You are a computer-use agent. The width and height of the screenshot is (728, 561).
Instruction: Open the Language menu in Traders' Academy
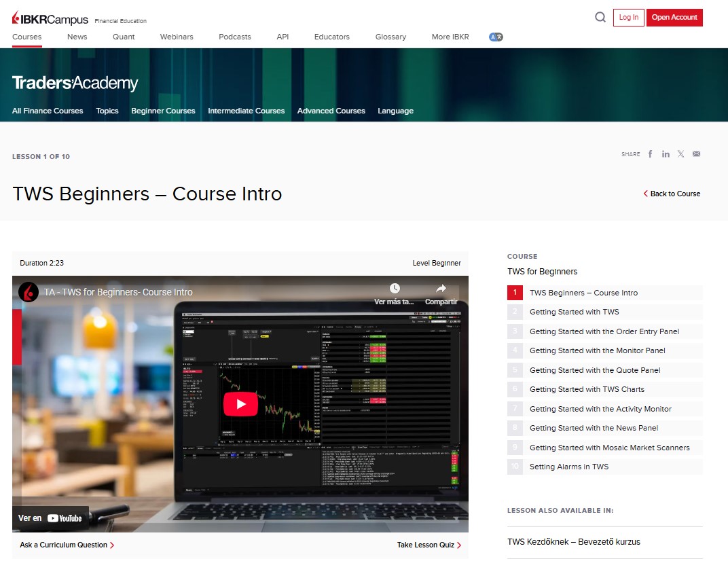pos(395,111)
